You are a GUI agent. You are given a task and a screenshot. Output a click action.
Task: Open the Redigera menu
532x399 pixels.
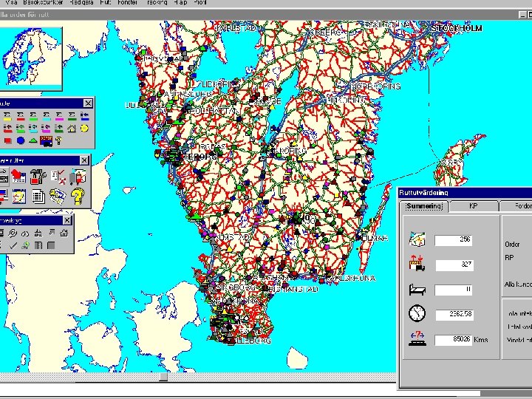(81, 2)
